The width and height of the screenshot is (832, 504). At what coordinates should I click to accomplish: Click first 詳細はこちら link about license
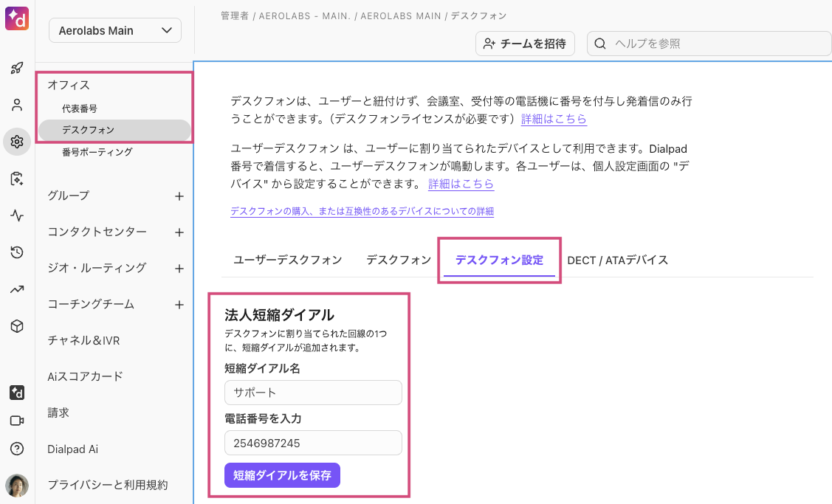click(554, 119)
